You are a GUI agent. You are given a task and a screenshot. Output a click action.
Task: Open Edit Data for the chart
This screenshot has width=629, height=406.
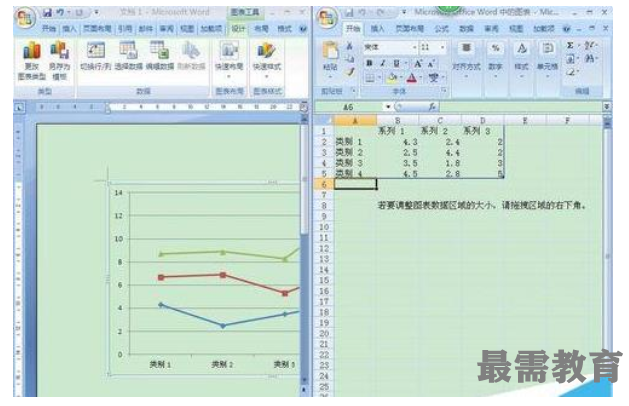160,56
